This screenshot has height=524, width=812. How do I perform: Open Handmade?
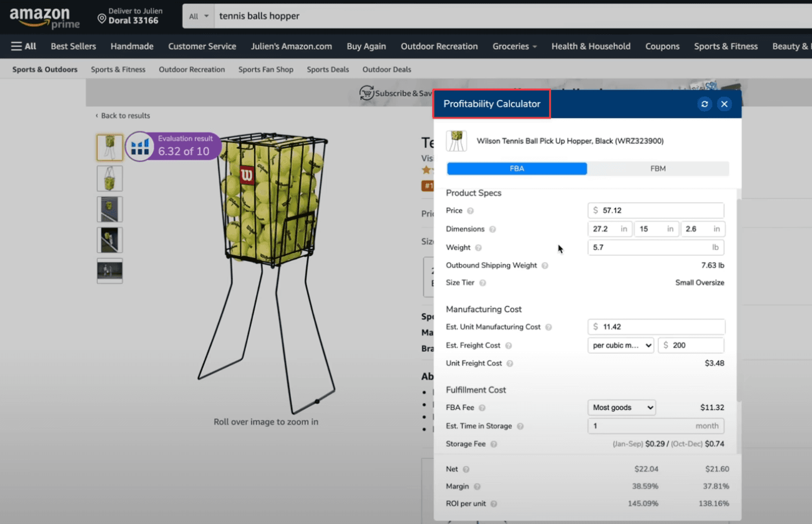(x=132, y=46)
